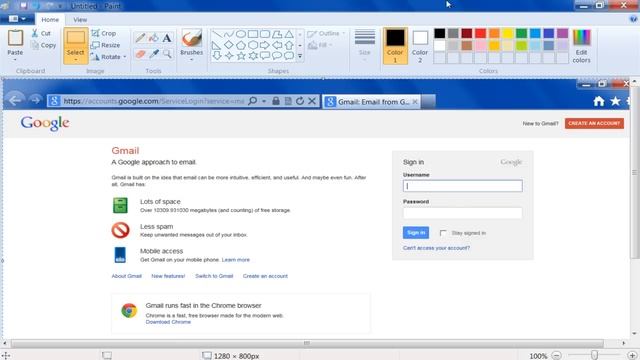Screen dimensions: 640x360
Task: Click the Paint Help question mark icon
Action: click(633, 19)
